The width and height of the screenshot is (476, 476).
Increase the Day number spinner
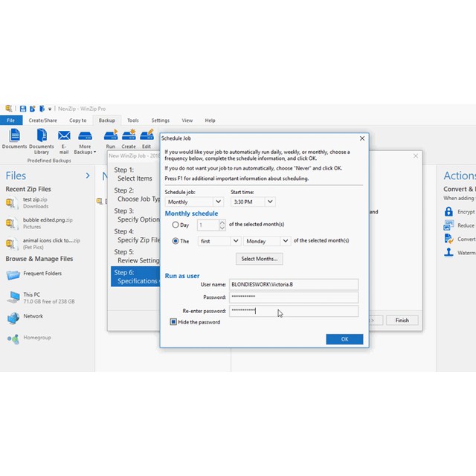(222, 222)
